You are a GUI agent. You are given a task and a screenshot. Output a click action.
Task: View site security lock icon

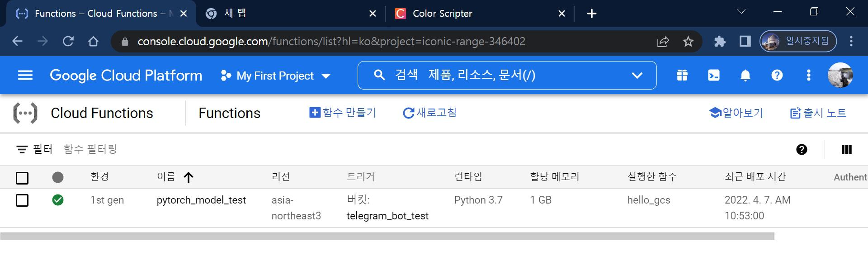coord(126,42)
